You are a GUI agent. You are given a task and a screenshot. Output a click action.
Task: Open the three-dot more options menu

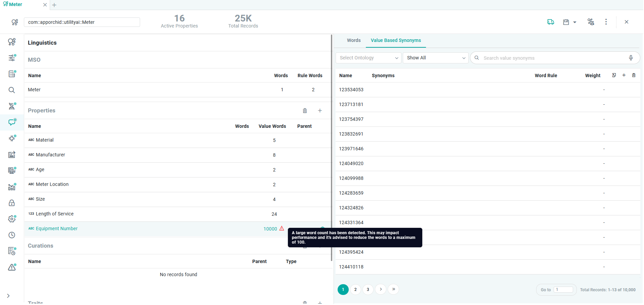click(606, 22)
